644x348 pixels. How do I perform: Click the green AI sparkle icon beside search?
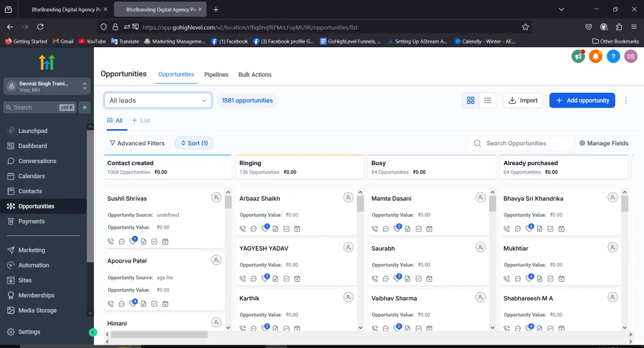(x=85, y=107)
